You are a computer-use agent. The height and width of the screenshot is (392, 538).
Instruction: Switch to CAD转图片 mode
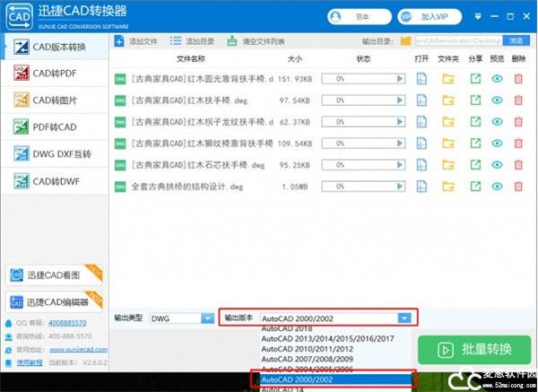[x=55, y=100]
